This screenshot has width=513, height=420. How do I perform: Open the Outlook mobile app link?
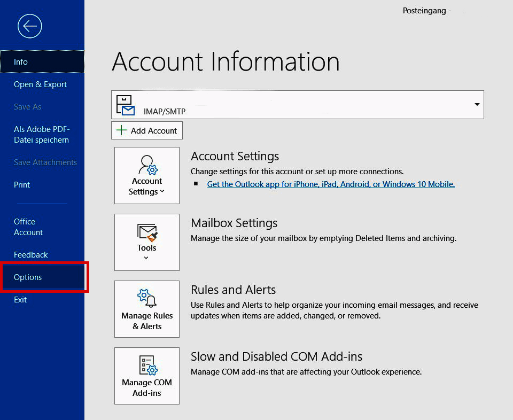click(x=331, y=184)
